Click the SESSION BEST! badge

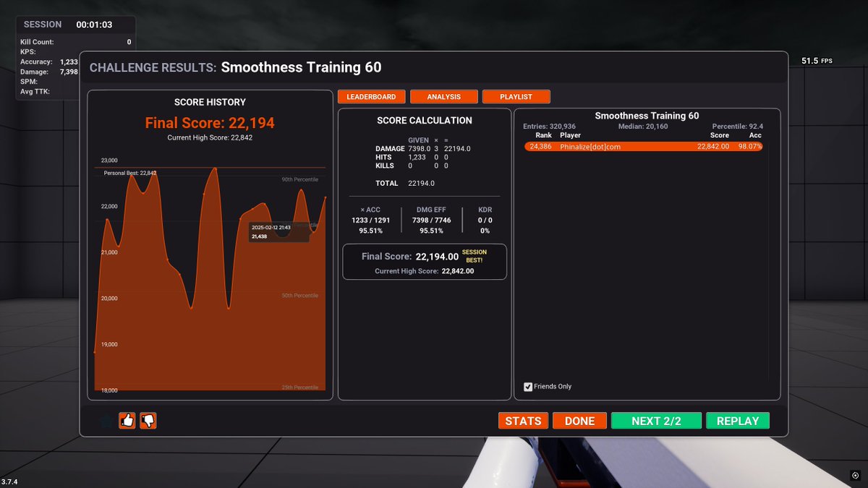click(475, 256)
